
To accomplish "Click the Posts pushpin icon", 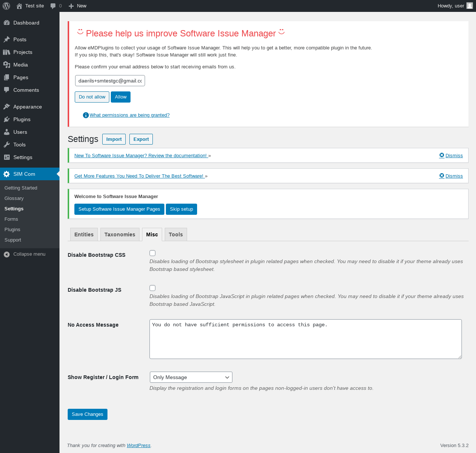I will (x=7, y=39).
